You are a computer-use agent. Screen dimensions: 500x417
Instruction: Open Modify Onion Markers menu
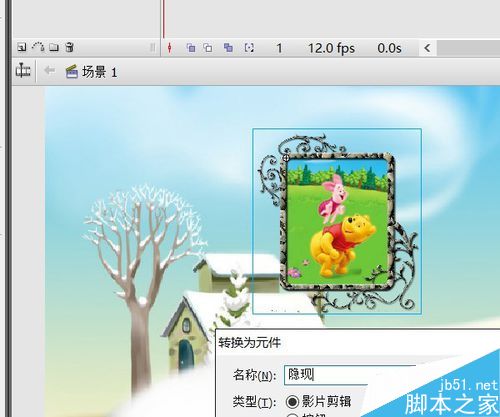pyautogui.click(x=249, y=48)
